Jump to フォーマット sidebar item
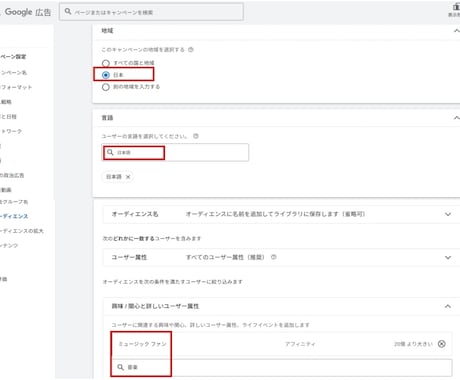This screenshot has width=460, height=380. tap(16, 87)
